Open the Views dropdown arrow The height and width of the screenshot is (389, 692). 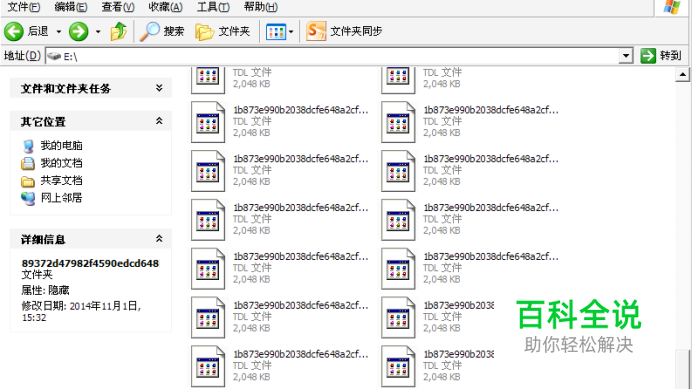tap(291, 32)
